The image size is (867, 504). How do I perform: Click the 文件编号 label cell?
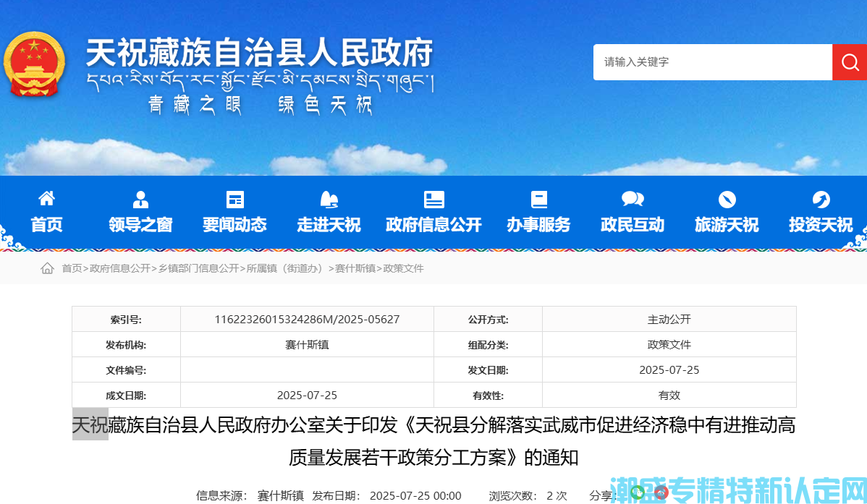pyautogui.click(x=126, y=370)
